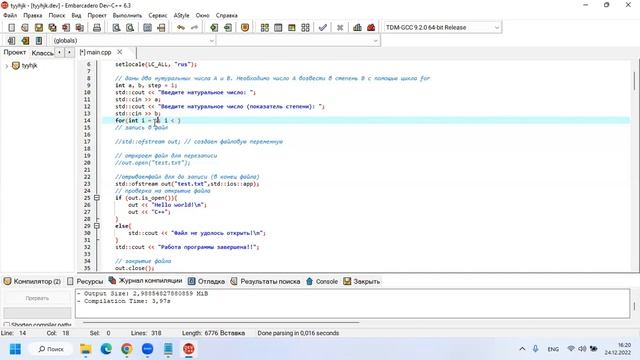Open the Ресурсы bottom tab
The image size is (640, 360).
click(85, 281)
